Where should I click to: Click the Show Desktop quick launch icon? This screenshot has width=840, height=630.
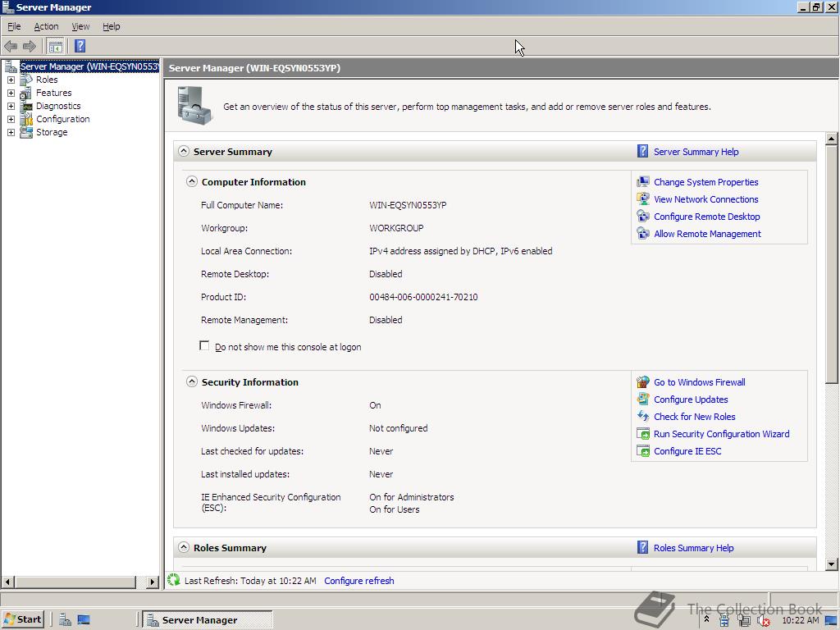point(84,620)
